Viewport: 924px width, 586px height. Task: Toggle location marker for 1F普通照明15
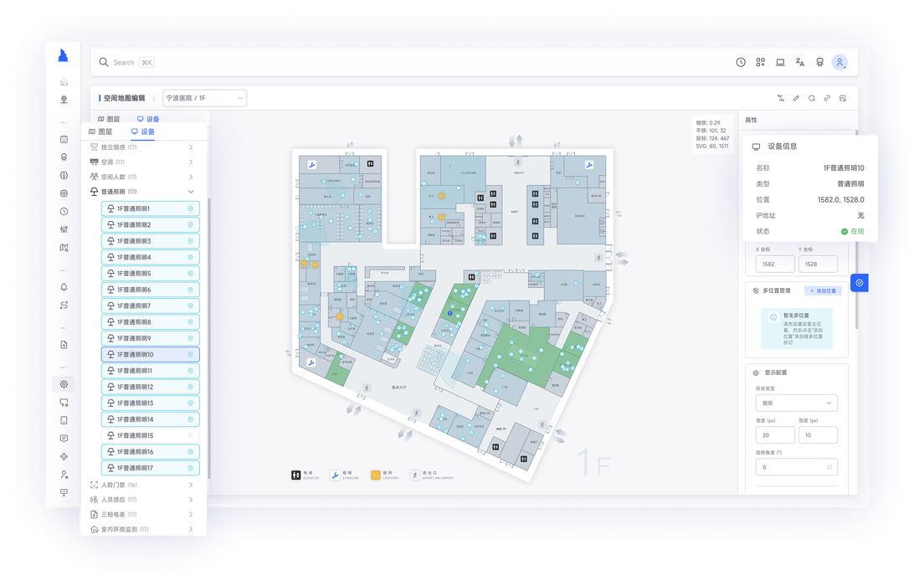(x=190, y=435)
